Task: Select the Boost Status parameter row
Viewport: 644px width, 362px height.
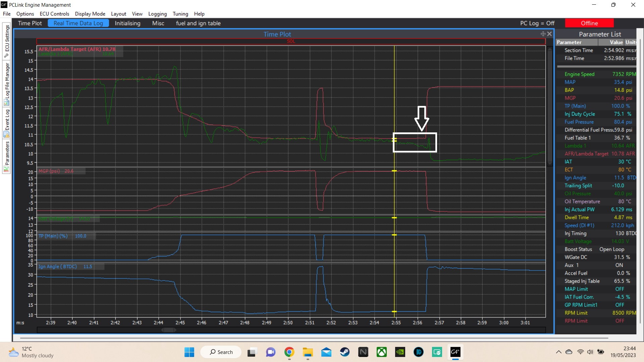Action: coord(596,249)
